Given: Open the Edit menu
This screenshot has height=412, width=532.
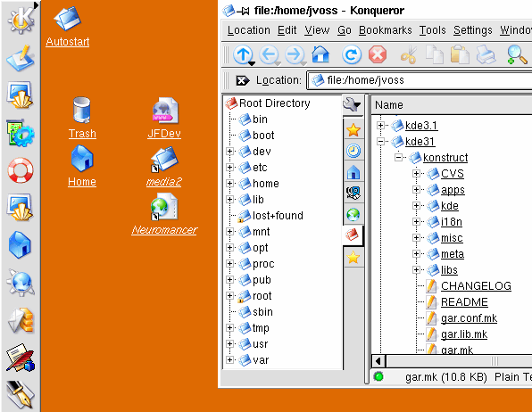Looking at the screenshot, I should pyautogui.click(x=287, y=30).
